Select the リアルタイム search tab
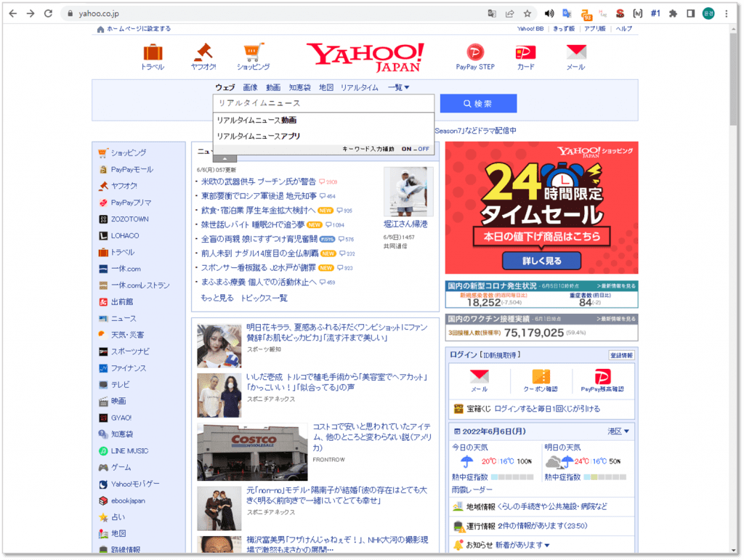 (x=359, y=87)
